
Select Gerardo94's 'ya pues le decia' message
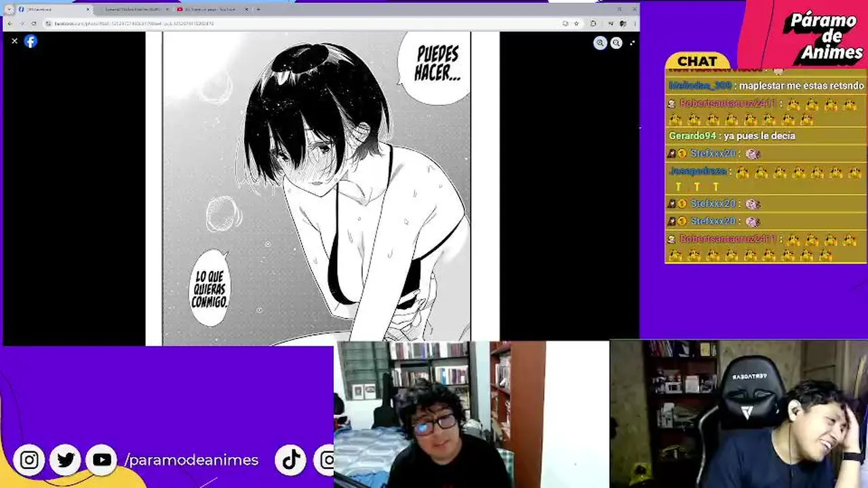tap(732, 136)
